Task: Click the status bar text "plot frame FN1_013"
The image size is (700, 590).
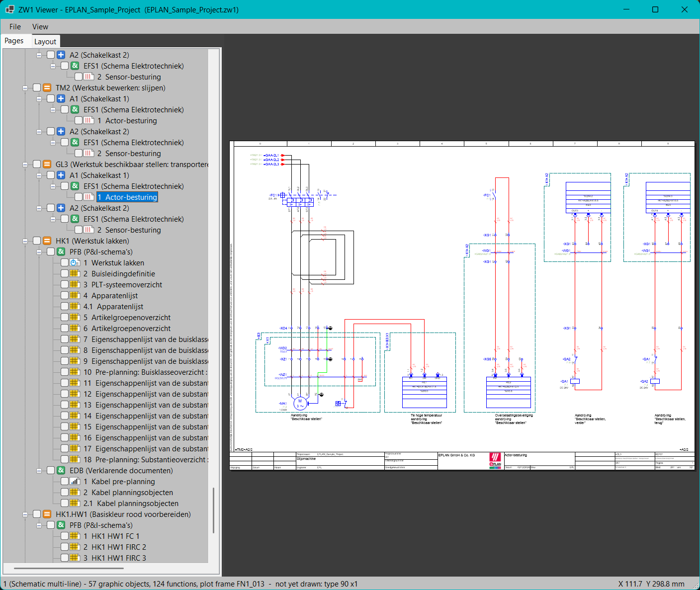Action: pos(232,584)
